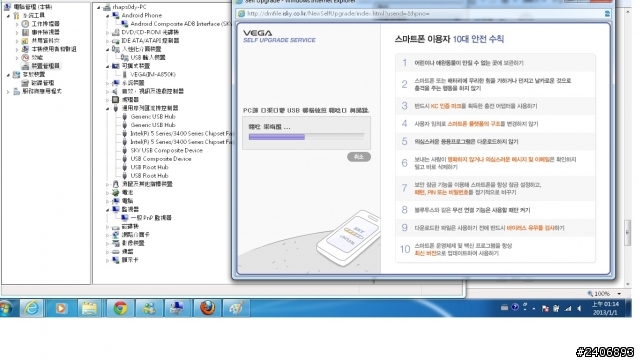The height and width of the screenshot is (360, 640).
Task: Click the Windows Start orb
Action: [x=6, y=309]
